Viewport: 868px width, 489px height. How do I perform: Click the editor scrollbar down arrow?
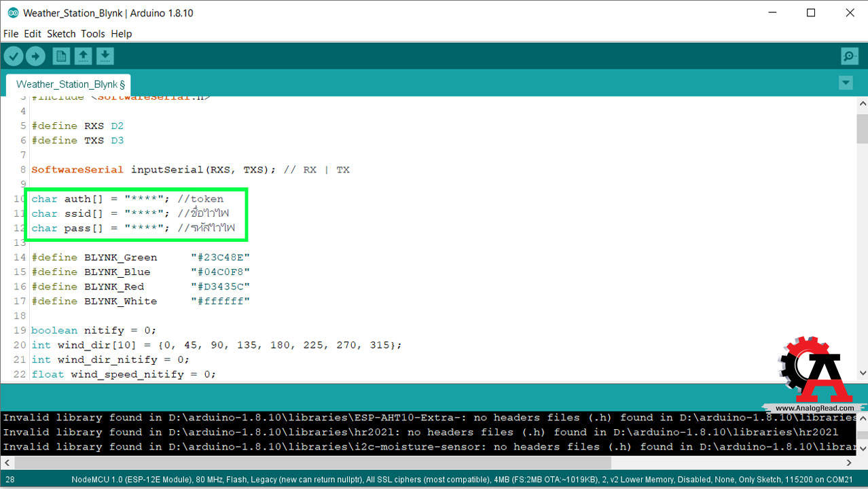tap(862, 373)
